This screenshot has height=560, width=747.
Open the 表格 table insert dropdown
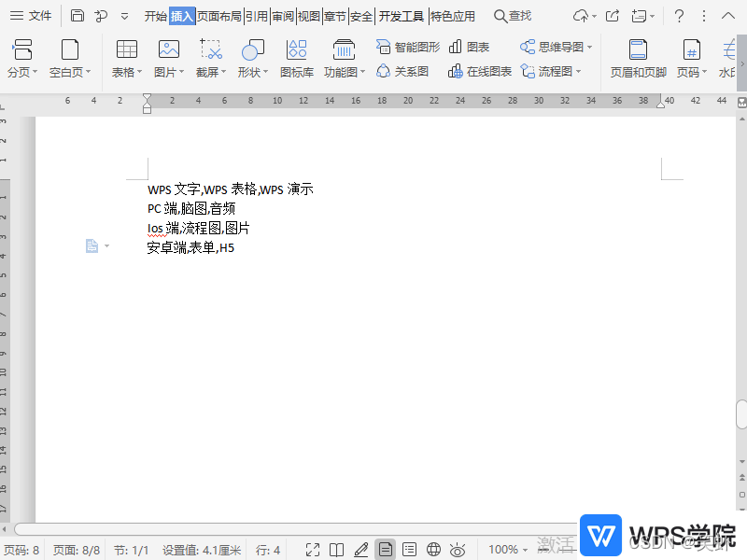pos(127,59)
